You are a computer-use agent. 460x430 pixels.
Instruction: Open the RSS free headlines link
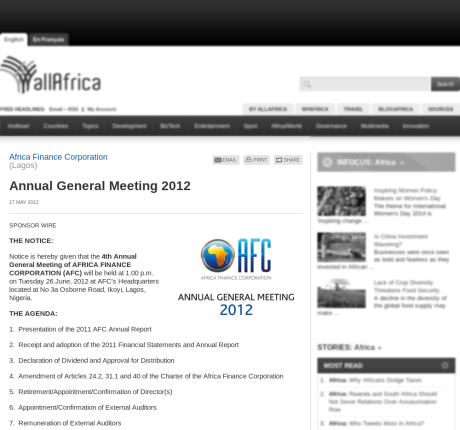tap(73, 109)
